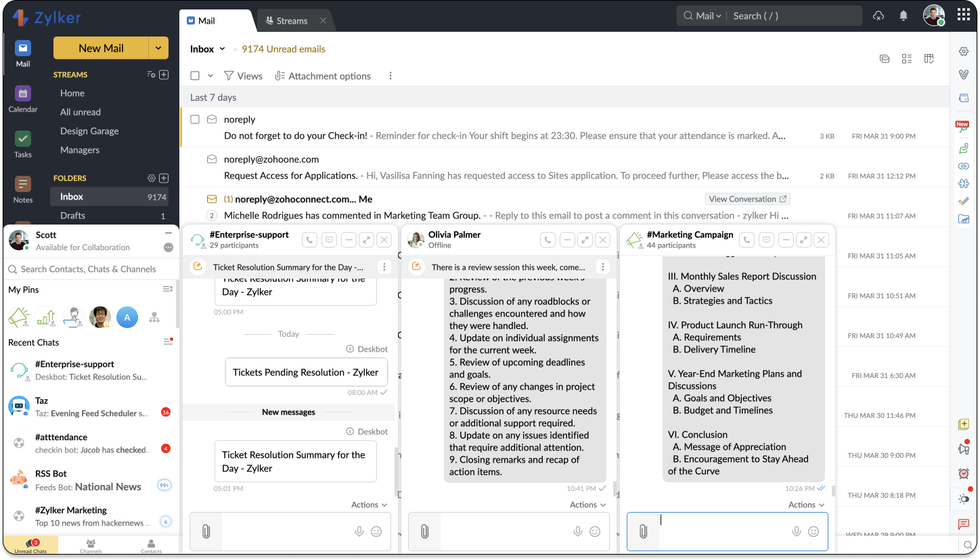Viewport: 980px width, 560px height.
Task: Expand the New Mail dropdown arrow
Action: tap(158, 48)
